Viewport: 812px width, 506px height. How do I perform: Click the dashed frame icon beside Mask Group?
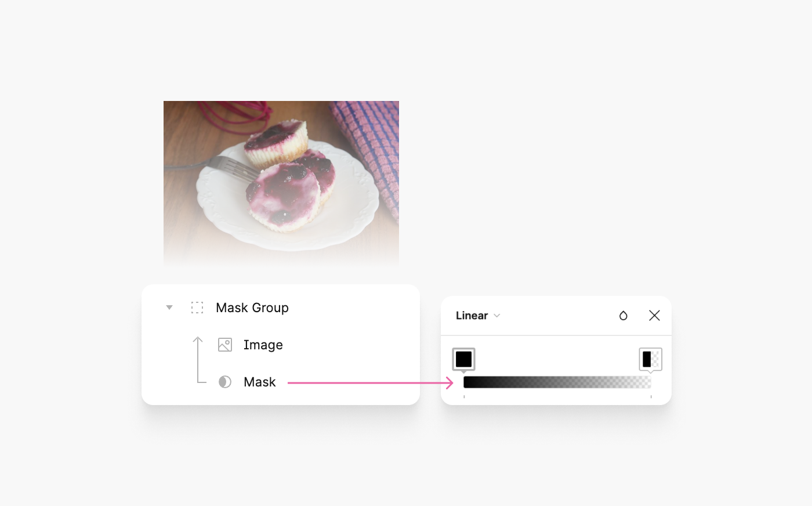[x=197, y=308]
